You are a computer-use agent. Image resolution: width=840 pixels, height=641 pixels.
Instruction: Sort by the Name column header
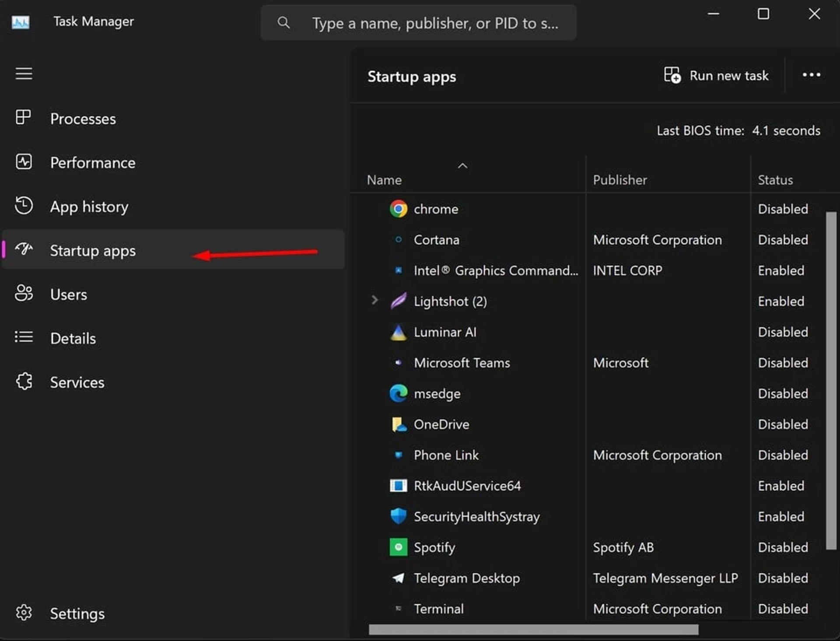[x=384, y=180]
